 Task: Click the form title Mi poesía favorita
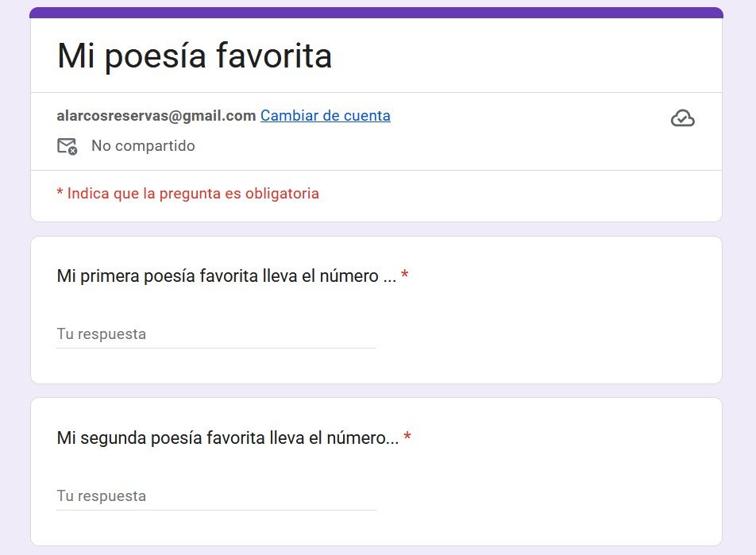click(x=195, y=56)
